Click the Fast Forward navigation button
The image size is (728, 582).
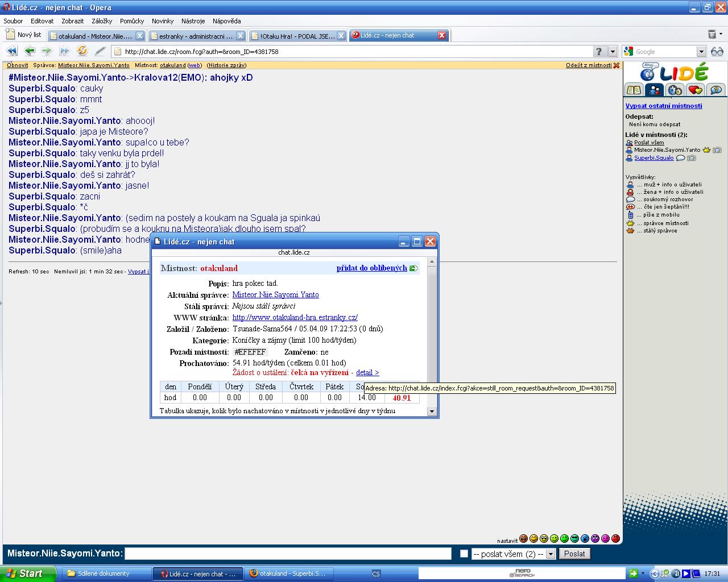click(64, 51)
